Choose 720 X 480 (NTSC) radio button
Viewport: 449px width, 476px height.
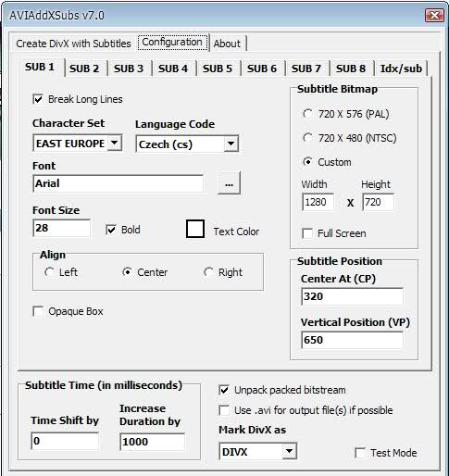click(x=307, y=138)
